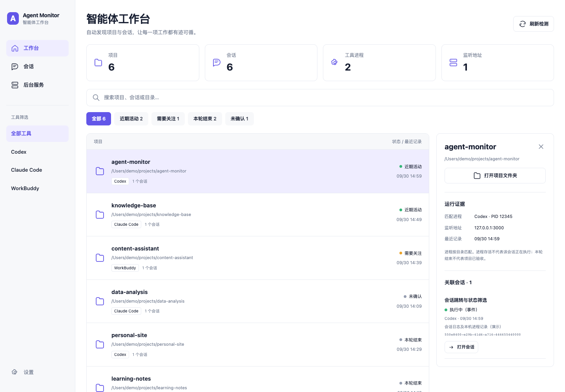Click the arrow icon in 打开会话

451,347
